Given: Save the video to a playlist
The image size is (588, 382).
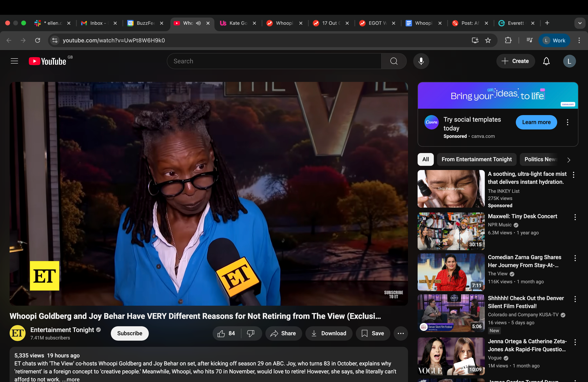Looking at the screenshot, I should pos(373,333).
